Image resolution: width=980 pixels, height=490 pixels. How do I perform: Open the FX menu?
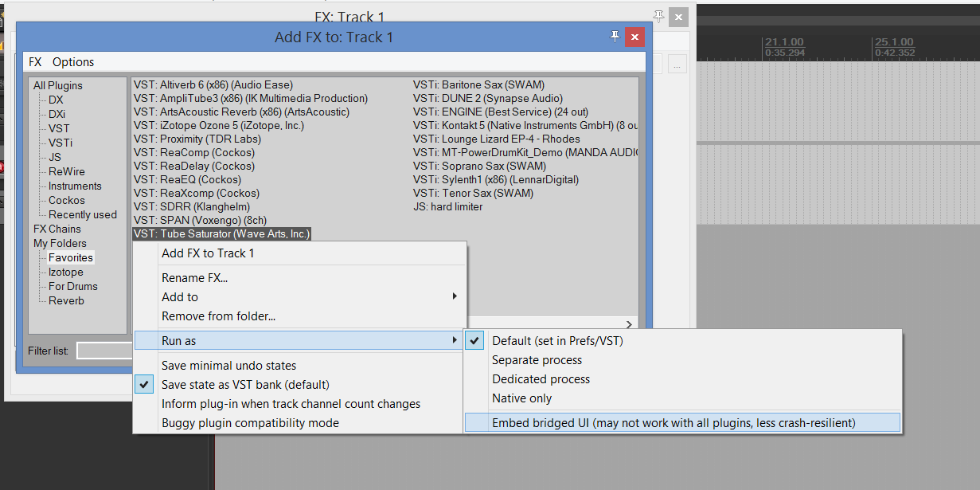point(35,62)
